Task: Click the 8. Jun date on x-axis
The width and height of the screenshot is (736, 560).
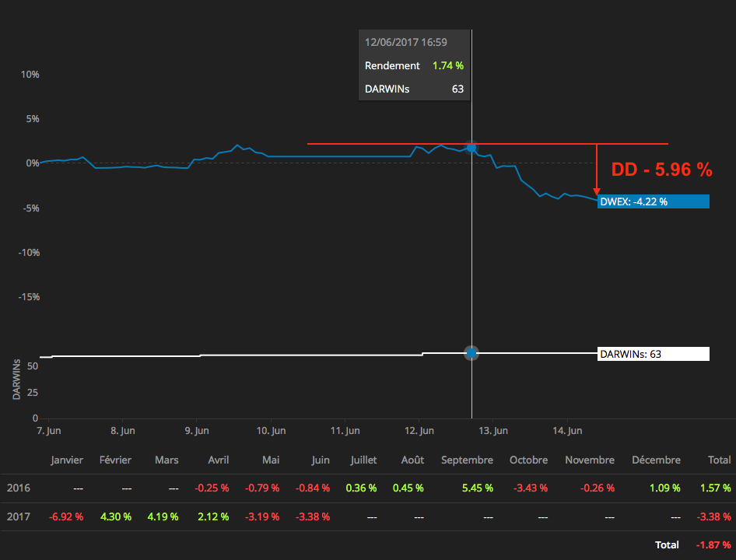Action: point(123,430)
